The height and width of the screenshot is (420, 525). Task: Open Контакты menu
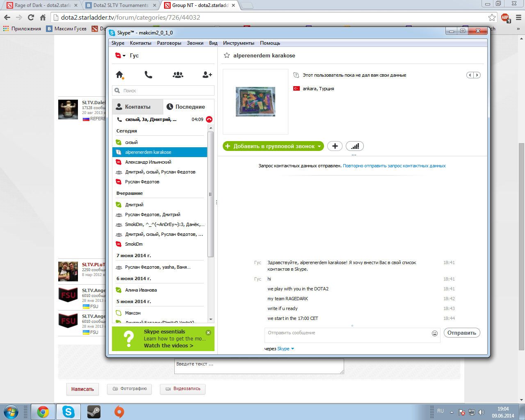coord(141,43)
